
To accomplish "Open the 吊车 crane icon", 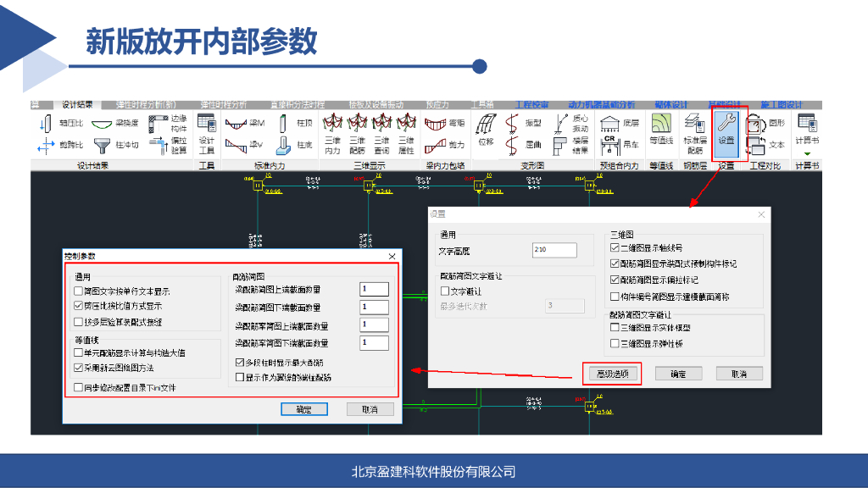I will 609,146.
